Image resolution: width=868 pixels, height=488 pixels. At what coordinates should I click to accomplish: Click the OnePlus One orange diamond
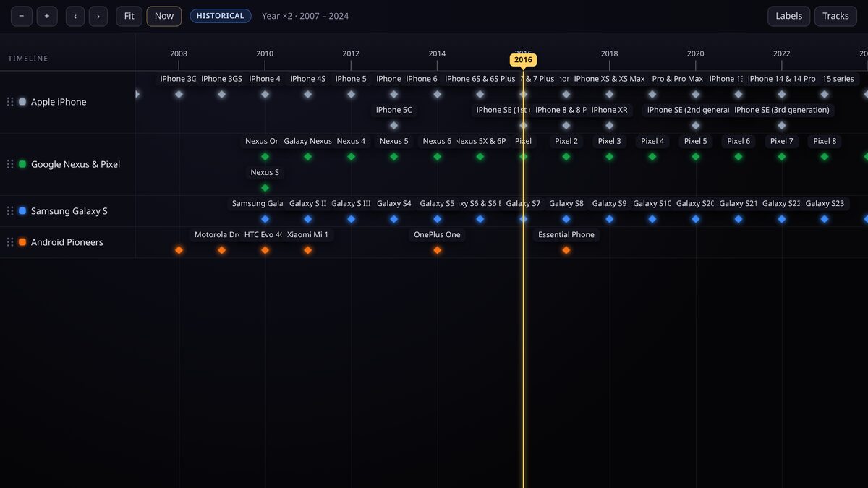437,250
